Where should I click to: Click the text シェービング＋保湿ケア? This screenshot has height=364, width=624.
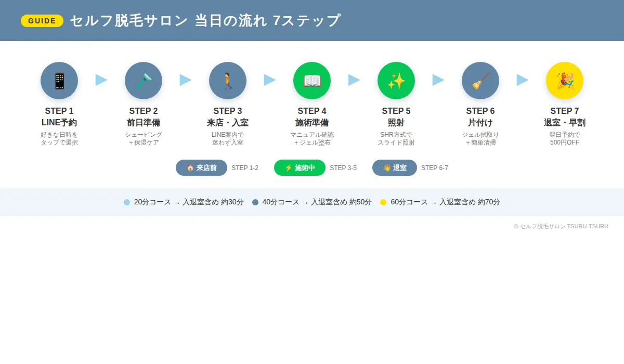tap(144, 138)
